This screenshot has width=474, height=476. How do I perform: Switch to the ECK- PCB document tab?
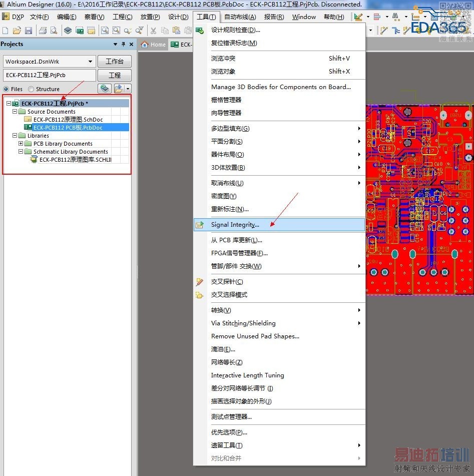point(181,45)
